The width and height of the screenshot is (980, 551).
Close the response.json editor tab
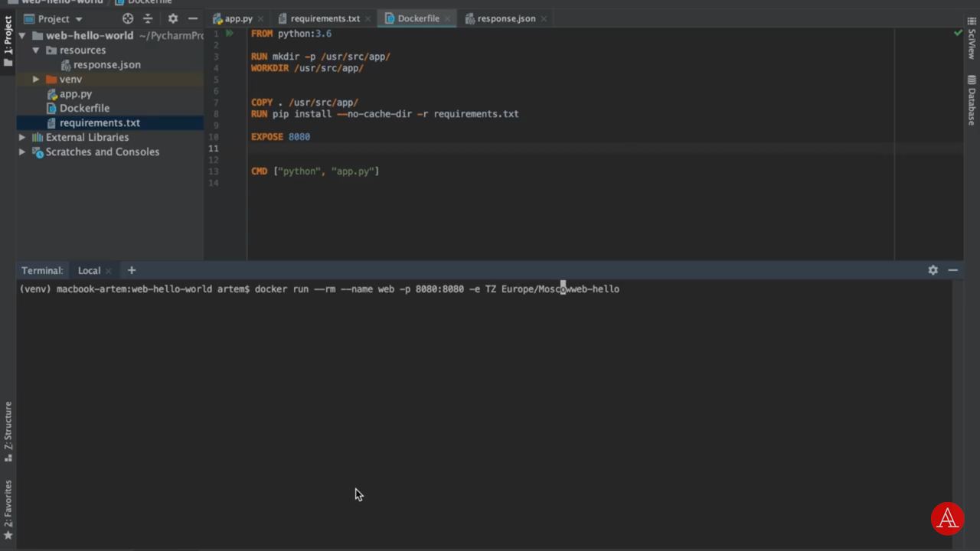pos(544,18)
